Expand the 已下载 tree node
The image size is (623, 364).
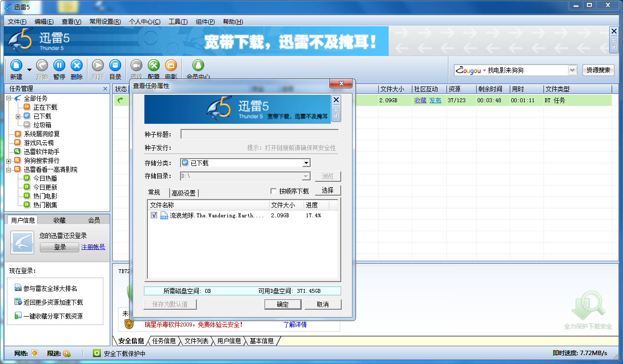[x=18, y=117]
